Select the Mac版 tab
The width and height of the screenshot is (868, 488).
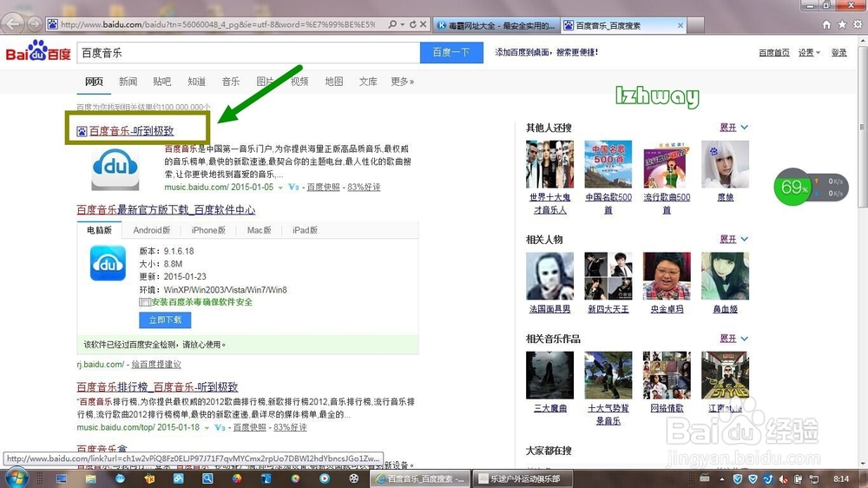tap(259, 230)
